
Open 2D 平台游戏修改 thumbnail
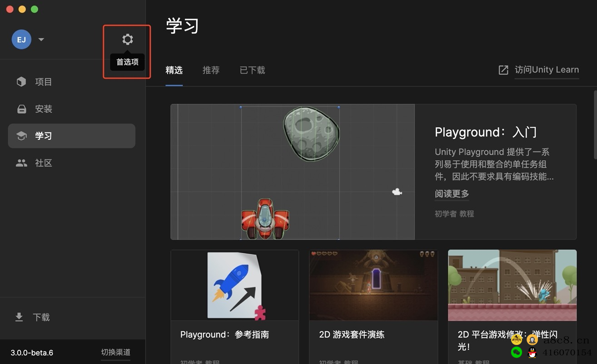pyautogui.click(x=512, y=285)
